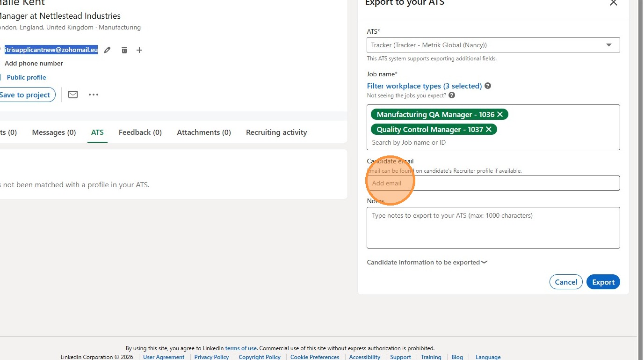Expand Candidate information to be exported
This screenshot has height=360, width=644.
click(427, 262)
